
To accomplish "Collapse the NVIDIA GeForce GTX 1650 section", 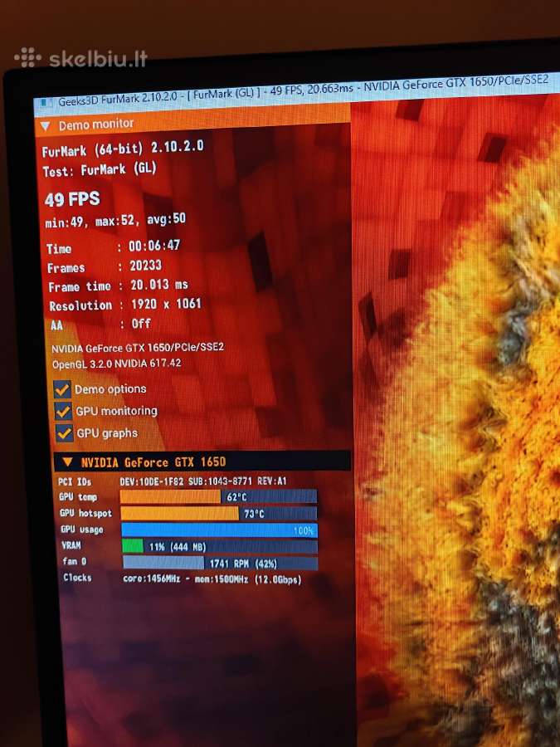I will point(68,461).
